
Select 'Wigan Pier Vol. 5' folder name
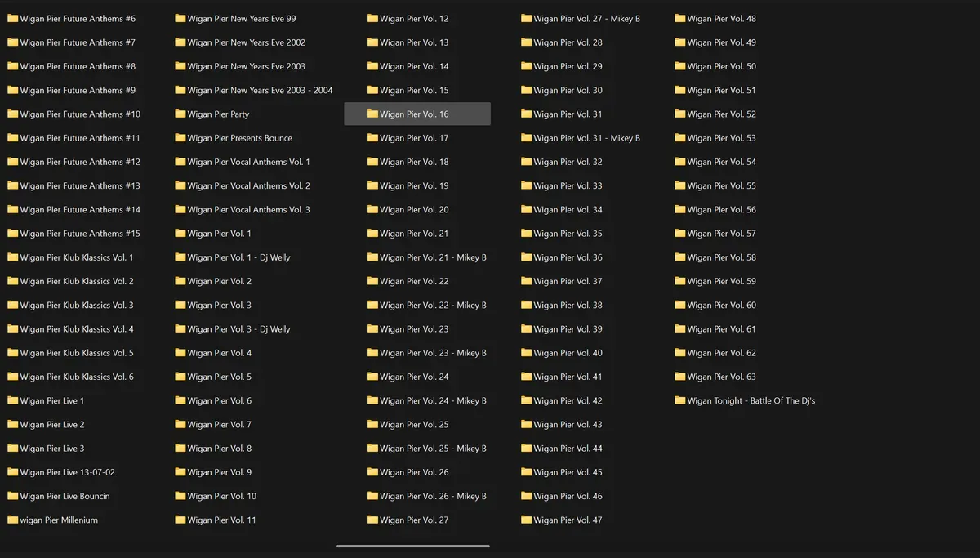(x=220, y=377)
